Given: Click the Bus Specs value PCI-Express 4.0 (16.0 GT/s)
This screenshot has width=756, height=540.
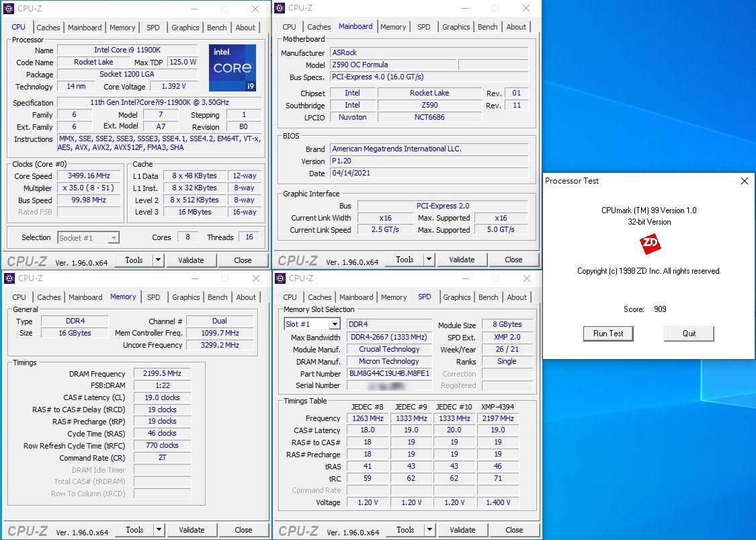Looking at the screenshot, I should pyautogui.click(x=429, y=77).
